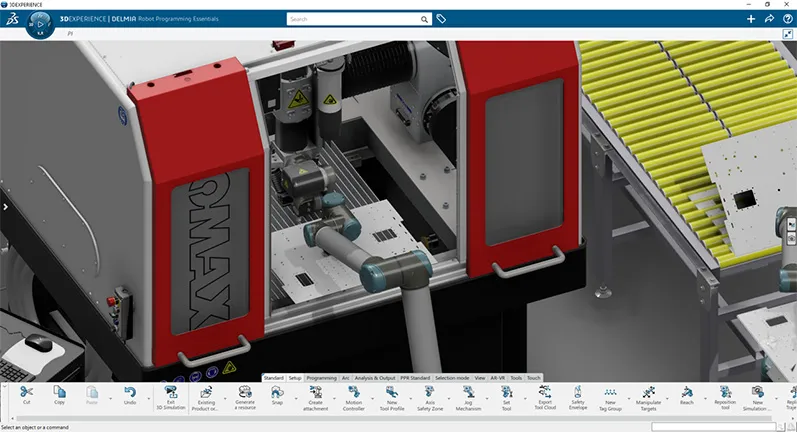Click Export Tool Cloud icon
This screenshot has height=432, width=797.
545,391
